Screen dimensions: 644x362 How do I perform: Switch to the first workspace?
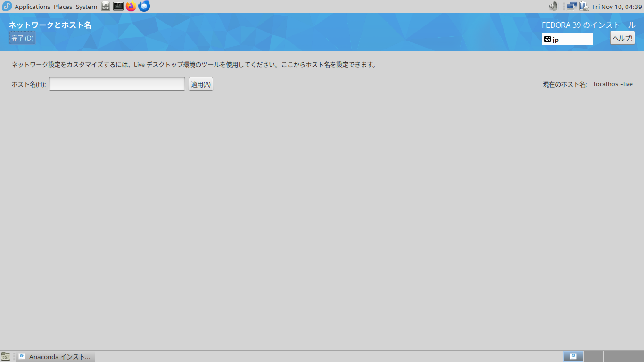[573, 356]
